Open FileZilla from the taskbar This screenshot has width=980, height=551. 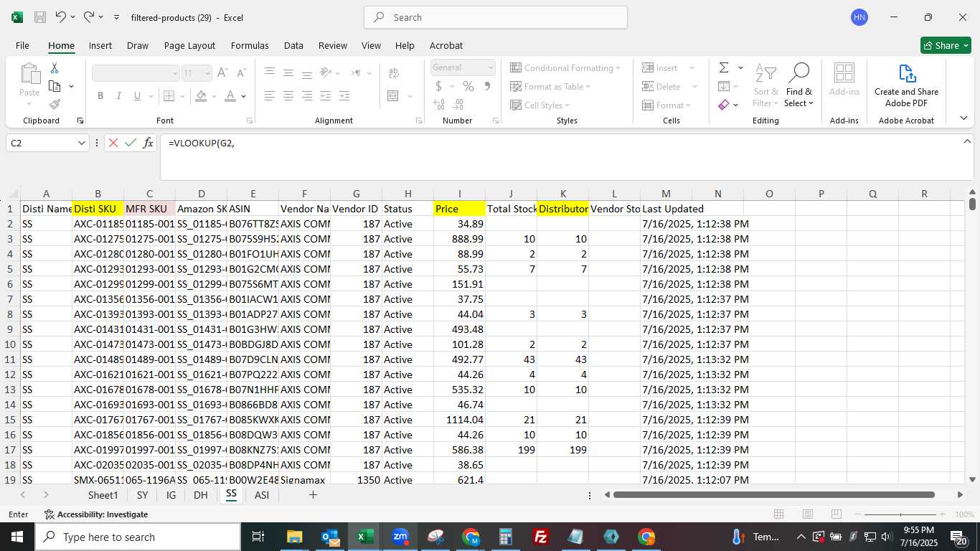coord(541,537)
